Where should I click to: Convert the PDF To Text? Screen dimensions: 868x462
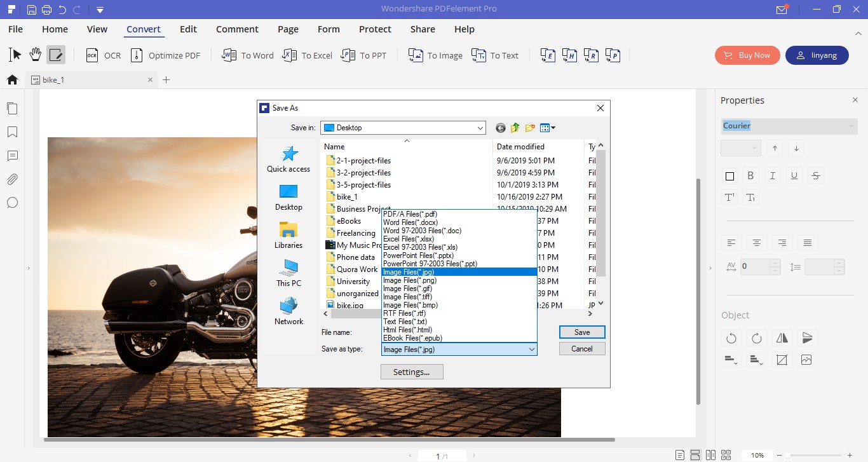495,55
